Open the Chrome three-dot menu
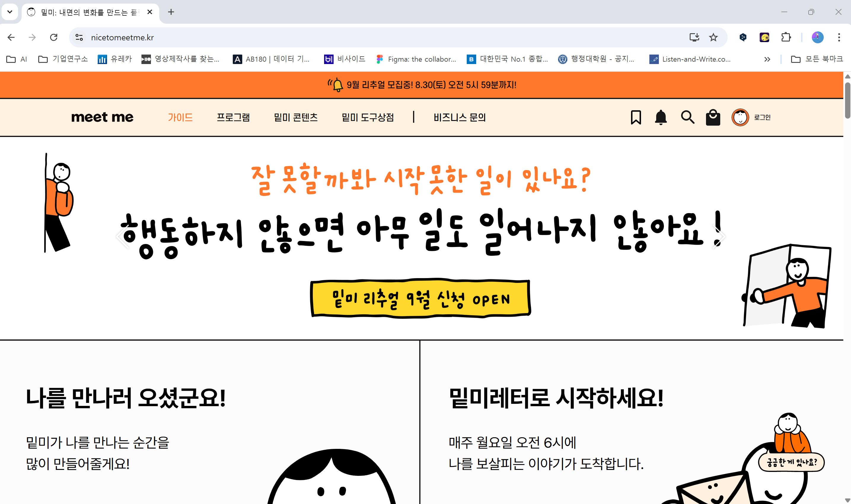Image resolution: width=851 pixels, height=504 pixels. 839,37
